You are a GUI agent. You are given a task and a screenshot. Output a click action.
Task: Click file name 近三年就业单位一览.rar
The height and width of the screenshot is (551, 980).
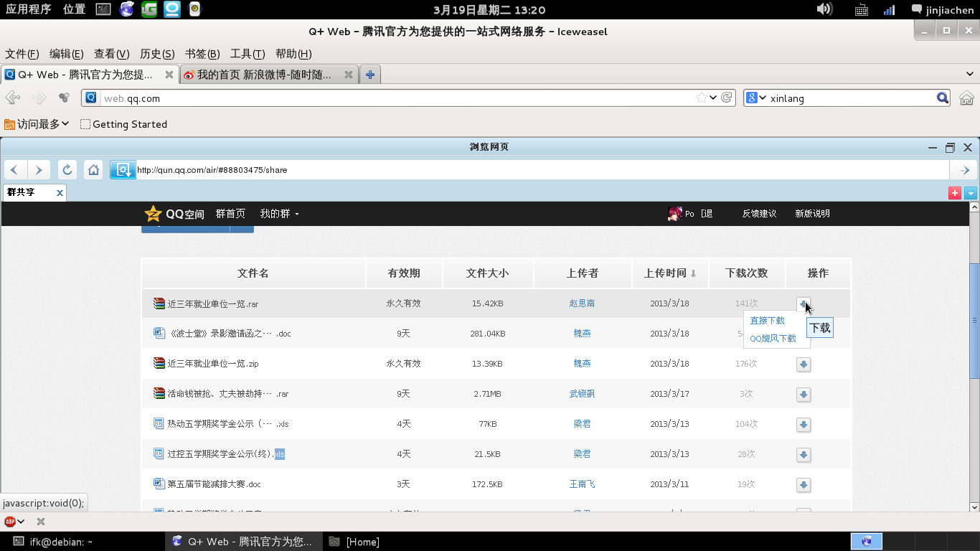click(x=213, y=304)
